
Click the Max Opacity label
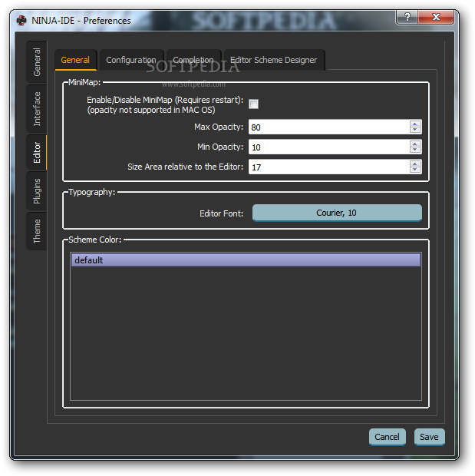click(219, 127)
